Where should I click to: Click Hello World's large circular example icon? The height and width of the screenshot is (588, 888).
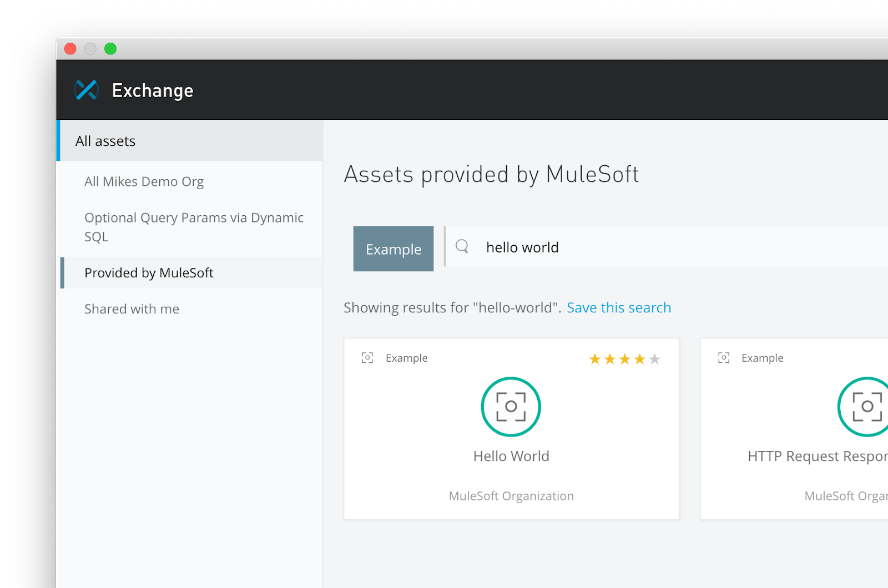coord(511,407)
